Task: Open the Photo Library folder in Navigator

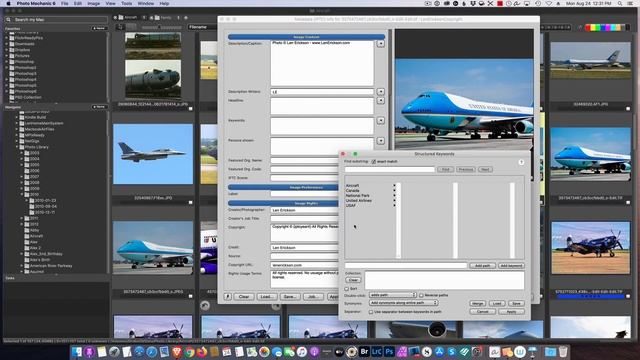Action: coord(36,147)
